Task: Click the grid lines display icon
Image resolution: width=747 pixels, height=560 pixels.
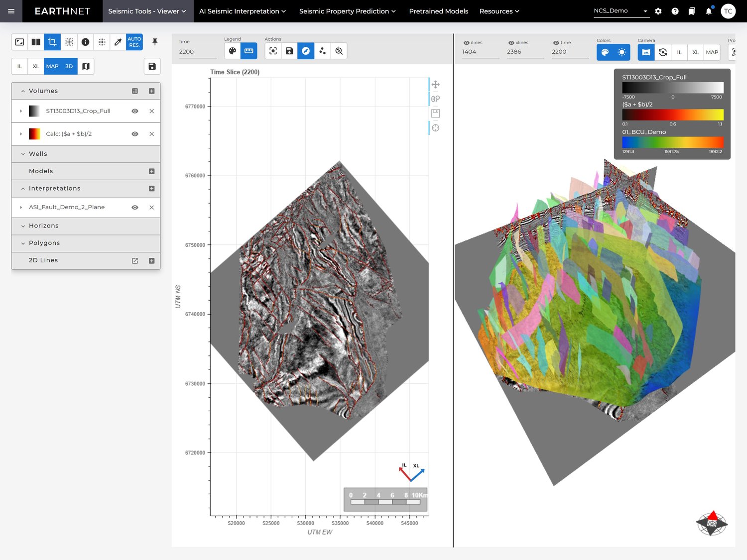Action: click(x=69, y=42)
